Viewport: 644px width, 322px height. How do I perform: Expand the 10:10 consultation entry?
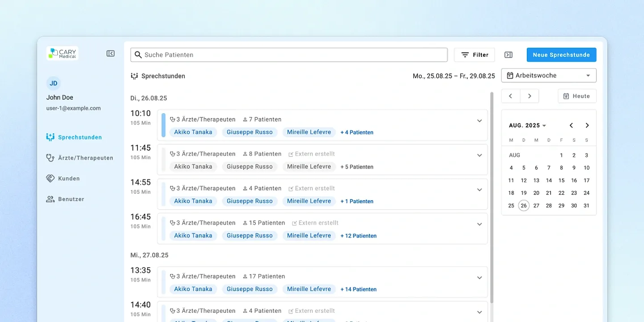pos(479,121)
